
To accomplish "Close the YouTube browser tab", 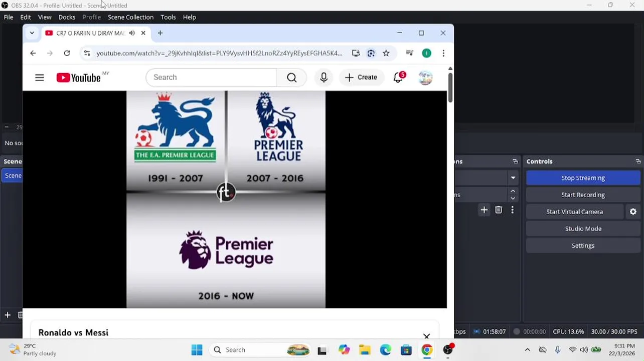I will (143, 33).
